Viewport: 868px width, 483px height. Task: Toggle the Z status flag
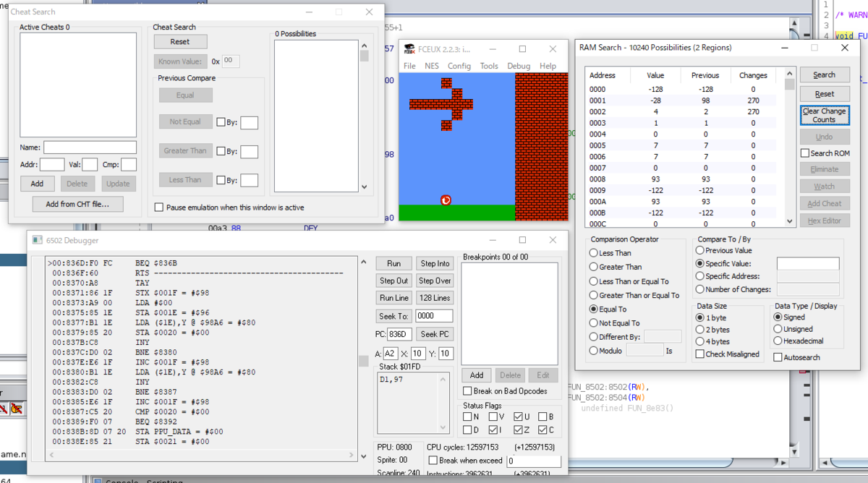tap(518, 430)
